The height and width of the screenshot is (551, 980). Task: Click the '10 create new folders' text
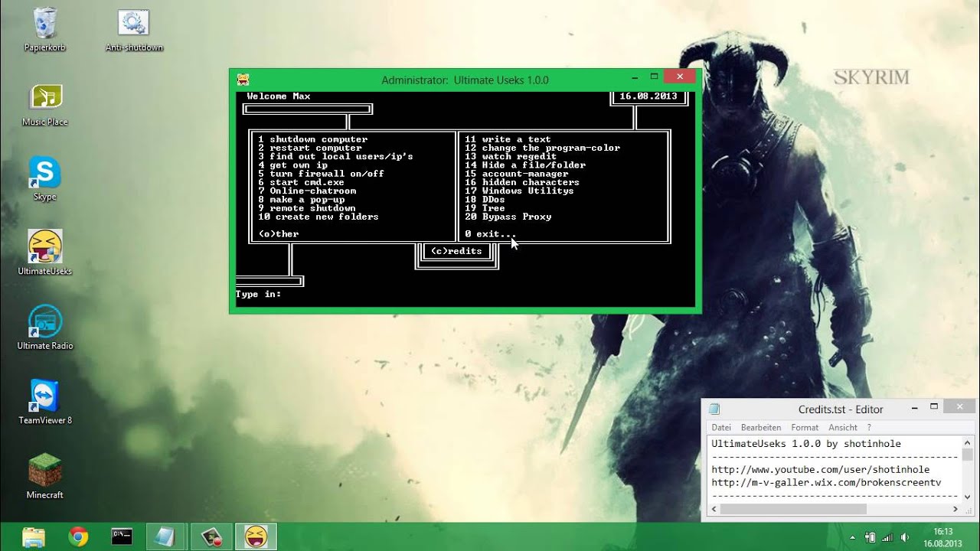[x=318, y=217]
